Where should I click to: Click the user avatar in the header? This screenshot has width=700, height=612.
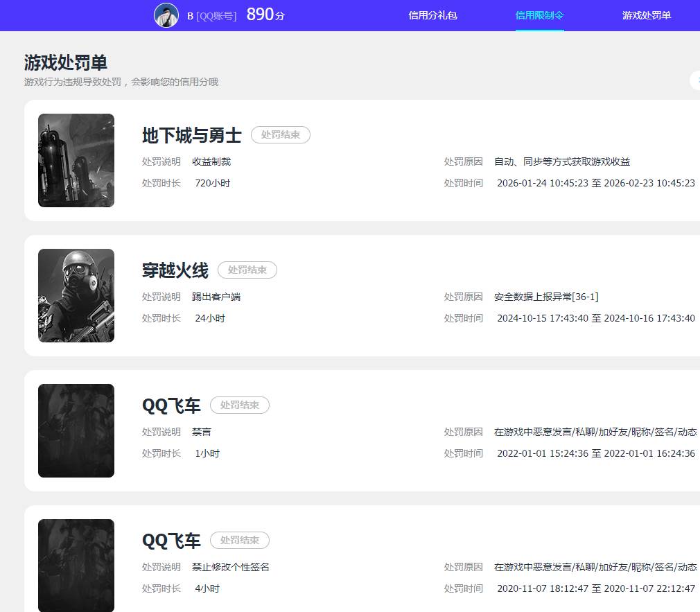coord(166,15)
